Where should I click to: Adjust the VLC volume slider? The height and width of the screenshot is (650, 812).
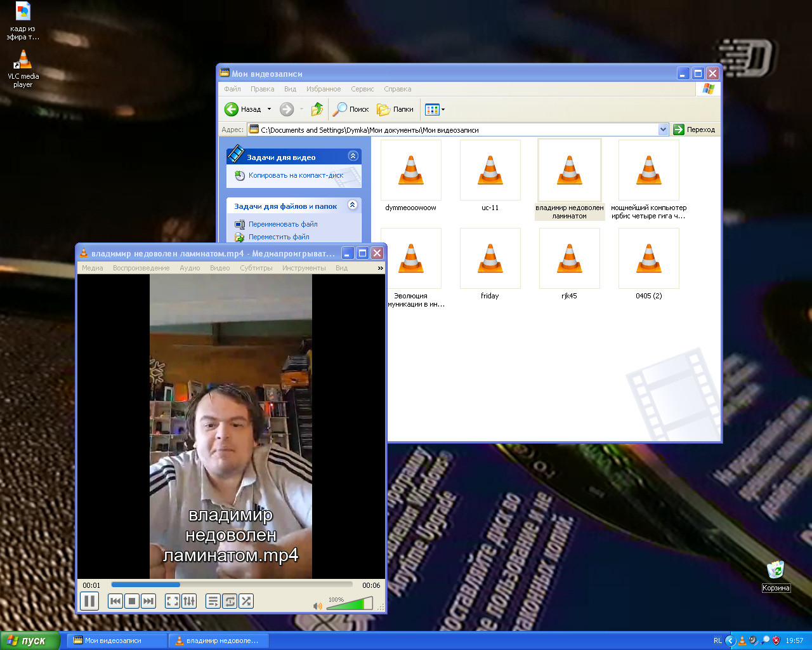pyautogui.click(x=349, y=604)
